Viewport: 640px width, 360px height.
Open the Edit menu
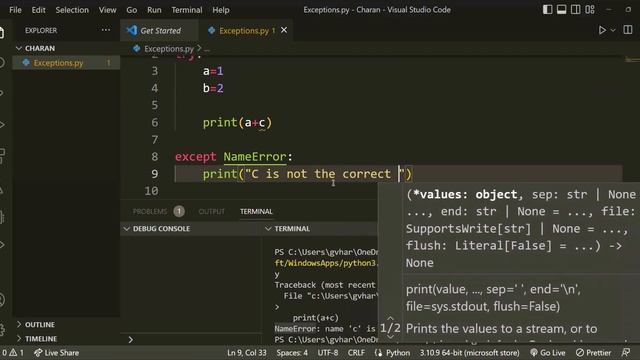tap(38, 10)
